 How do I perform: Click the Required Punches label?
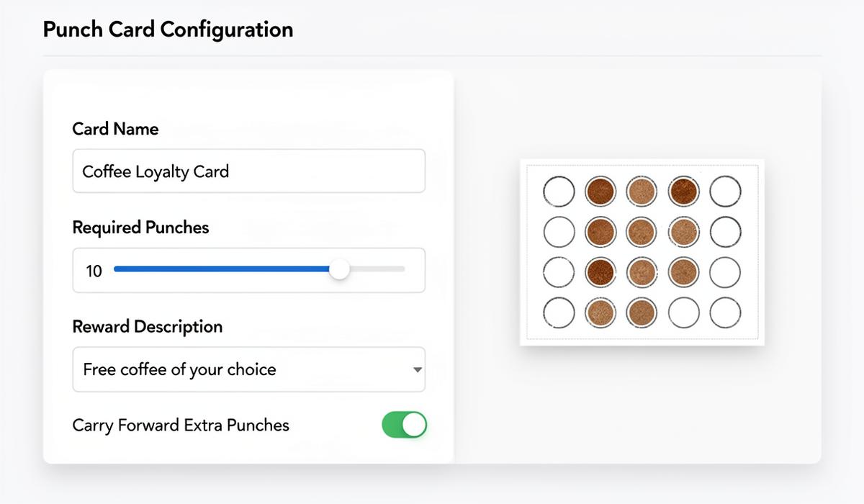click(x=140, y=228)
